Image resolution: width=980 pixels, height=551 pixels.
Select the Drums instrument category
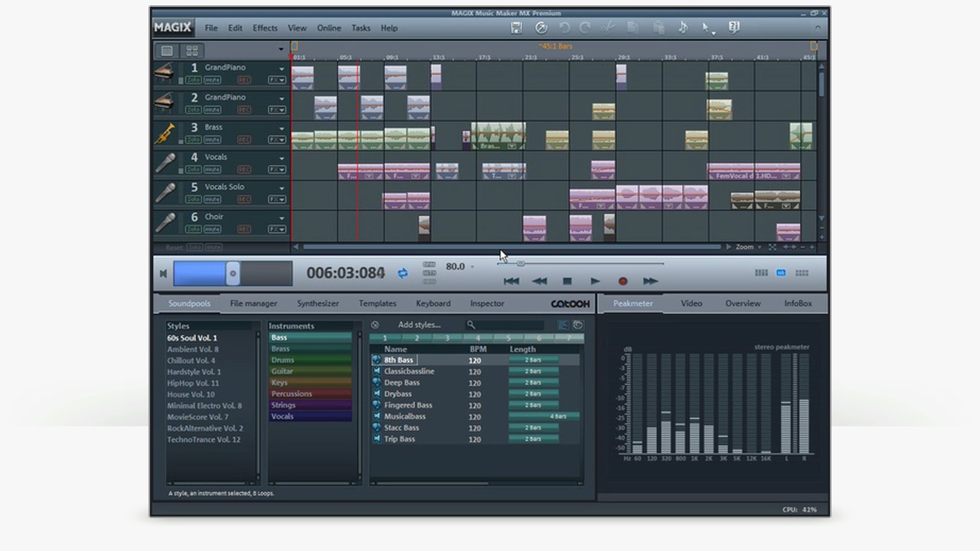[x=309, y=360]
